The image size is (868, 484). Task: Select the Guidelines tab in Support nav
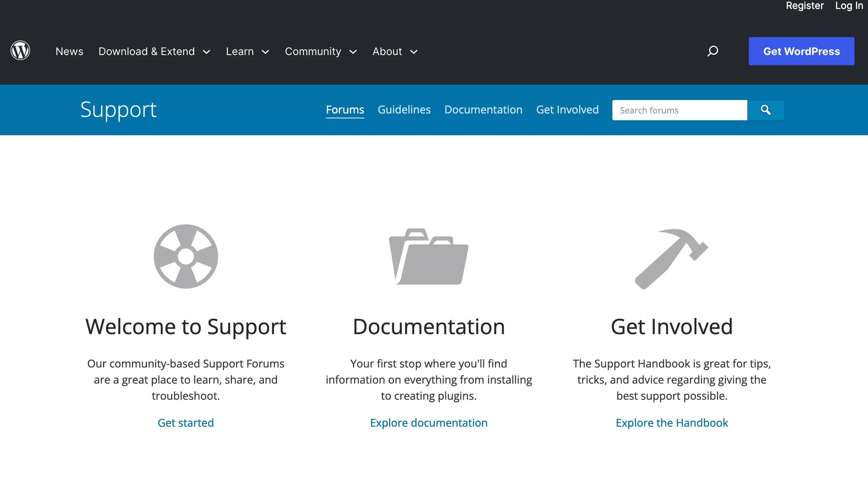coord(404,109)
